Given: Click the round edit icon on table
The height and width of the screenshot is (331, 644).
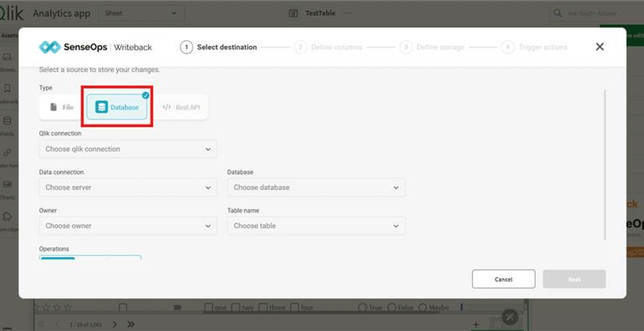Looking at the screenshot, I should [510, 317].
